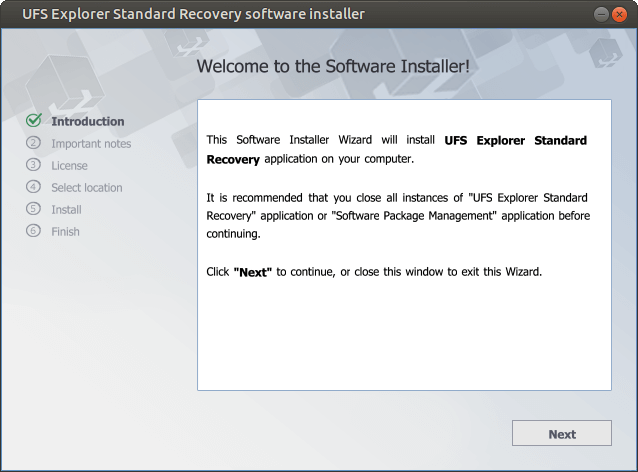This screenshot has height=472, width=638.
Task: Click the Next button
Action: pos(562,433)
